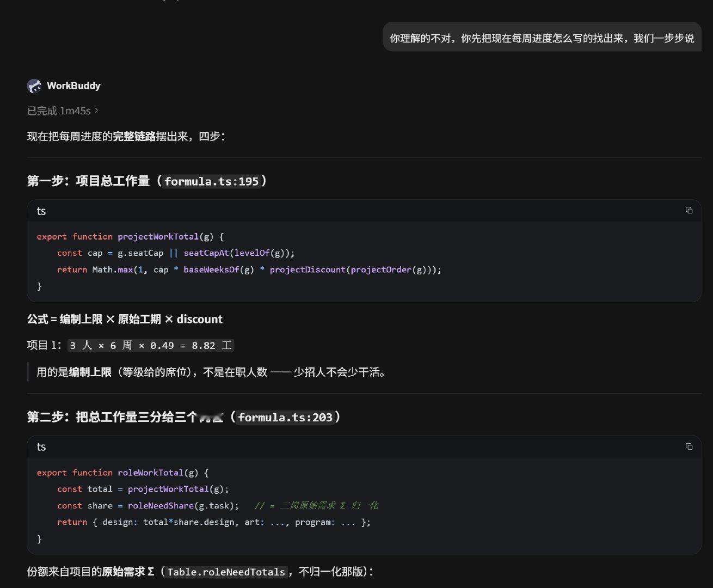
Task: Click the formula text "公式 = 编制上限 × 原始工期 × discount"
Action: 125,319
